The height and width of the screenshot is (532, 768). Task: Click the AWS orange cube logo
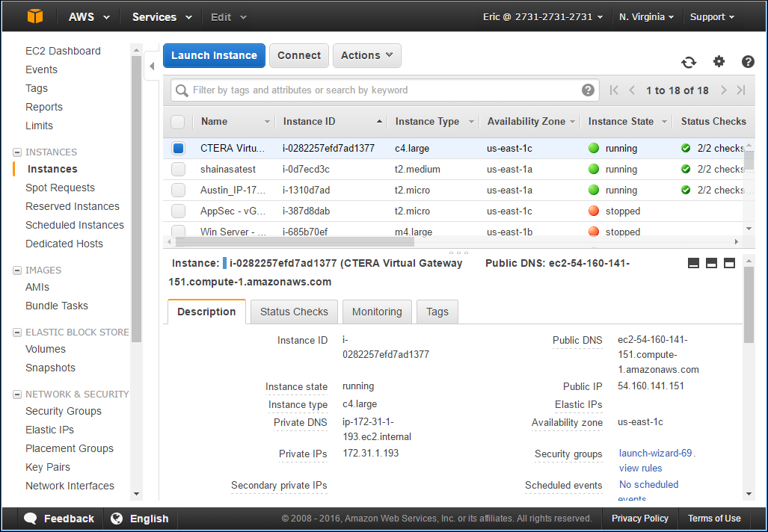coord(35,16)
